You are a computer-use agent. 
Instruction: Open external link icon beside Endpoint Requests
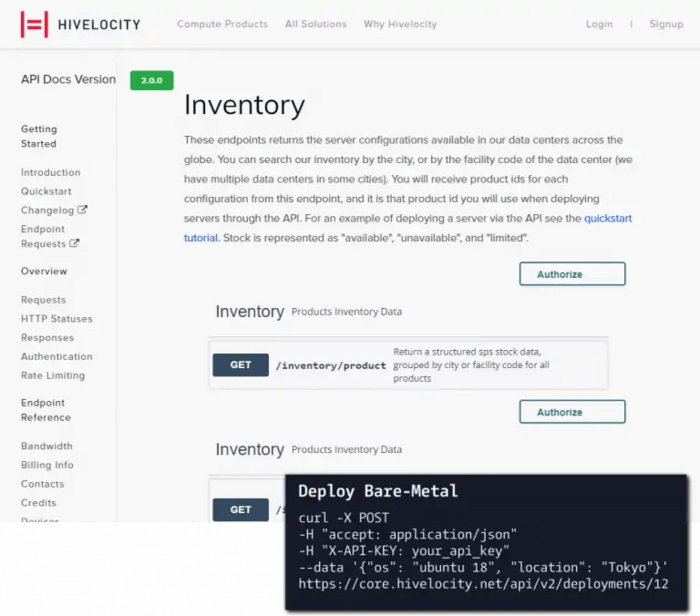(x=75, y=243)
